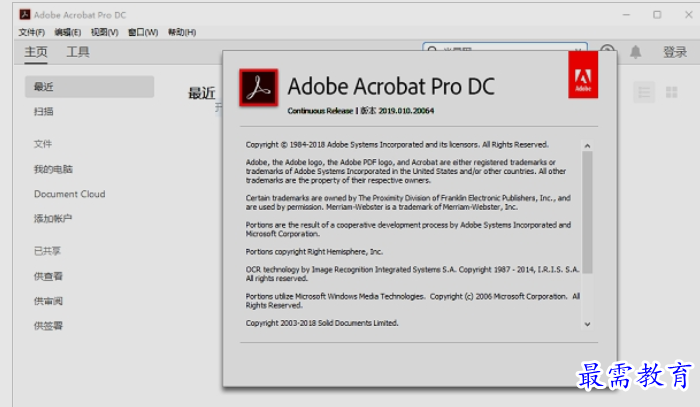Switch to list view icon

click(644, 92)
